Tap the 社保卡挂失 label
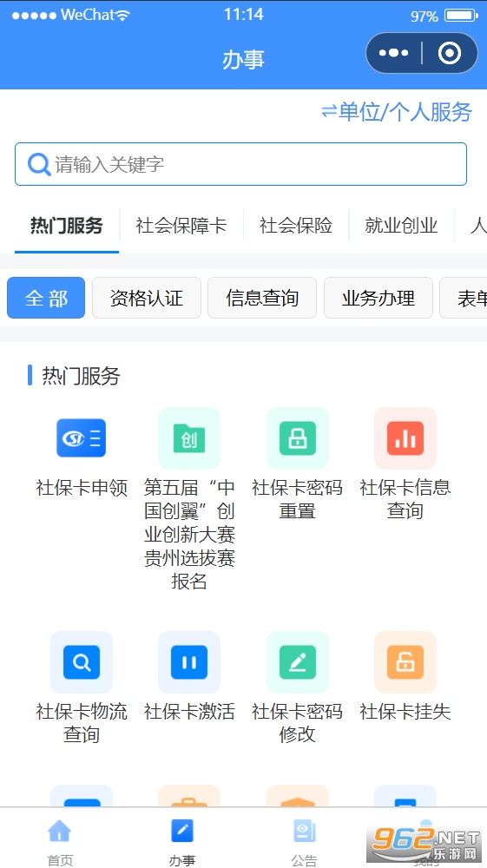The width and height of the screenshot is (487, 868). click(x=405, y=712)
